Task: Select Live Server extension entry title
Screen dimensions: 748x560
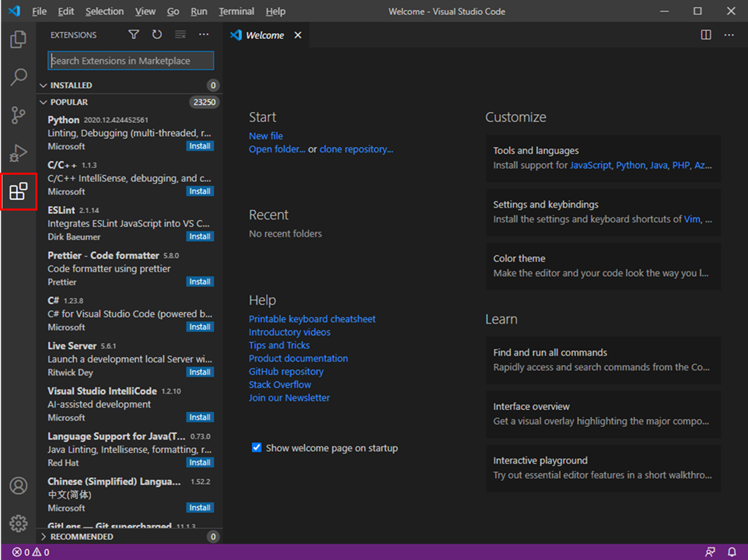Action: [x=72, y=346]
